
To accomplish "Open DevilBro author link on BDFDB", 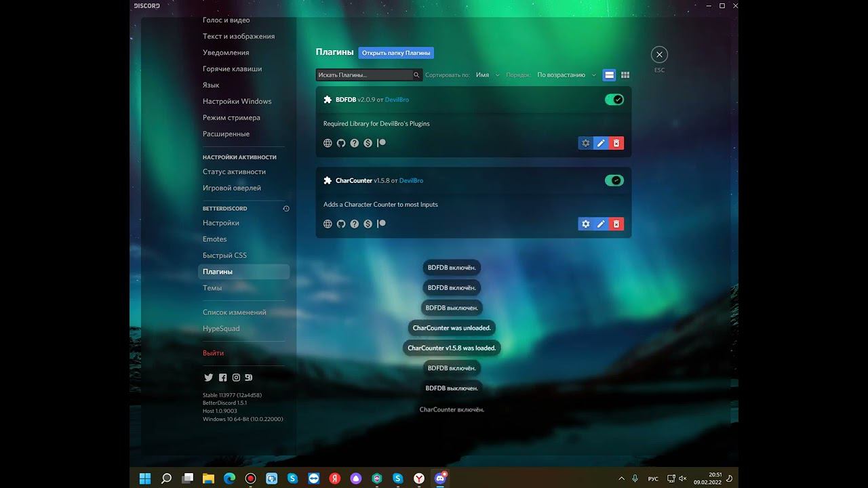I will pos(397,100).
